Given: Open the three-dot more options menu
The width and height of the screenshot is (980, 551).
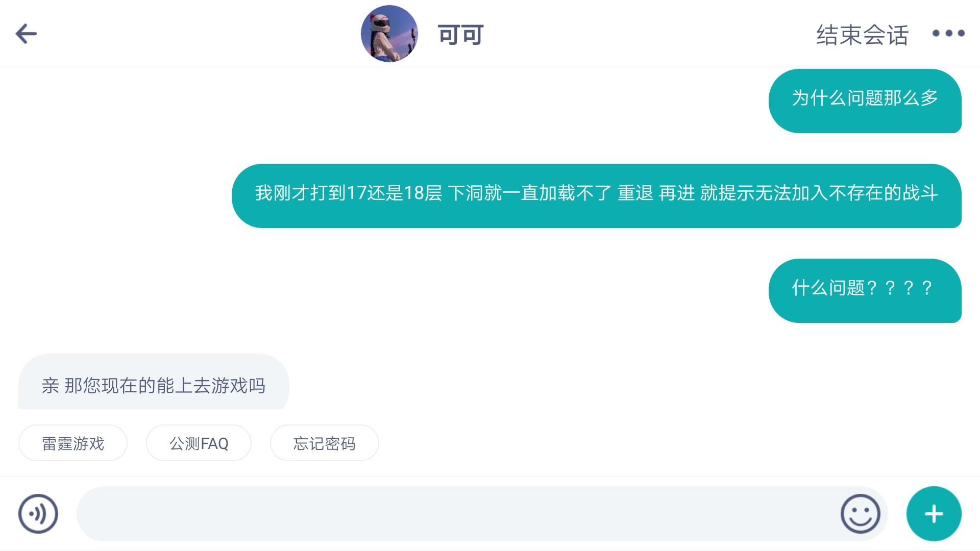Looking at the screenshot, I should click(948, 34).
